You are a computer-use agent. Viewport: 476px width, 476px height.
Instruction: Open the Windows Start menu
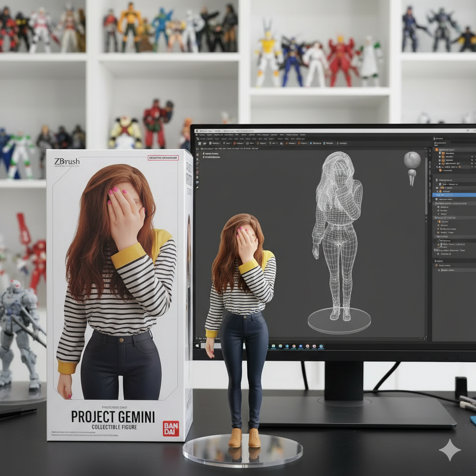(196, 346)
